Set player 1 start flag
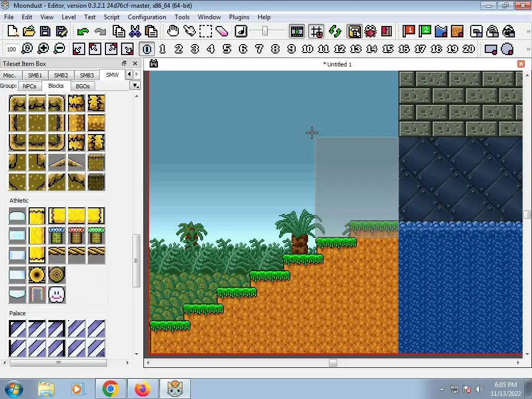Screen dimensions: 532x399 tap(409, 32)
